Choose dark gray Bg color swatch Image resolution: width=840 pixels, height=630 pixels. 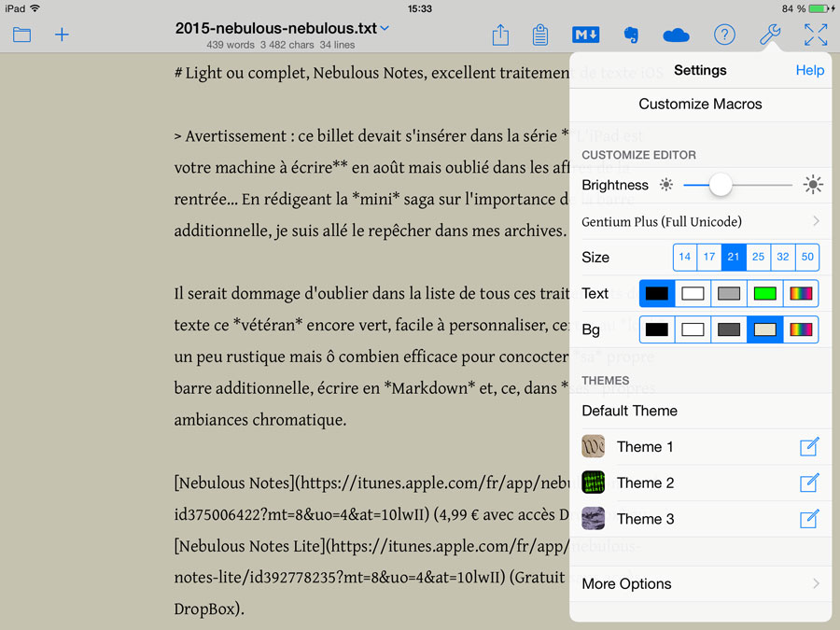729,329
